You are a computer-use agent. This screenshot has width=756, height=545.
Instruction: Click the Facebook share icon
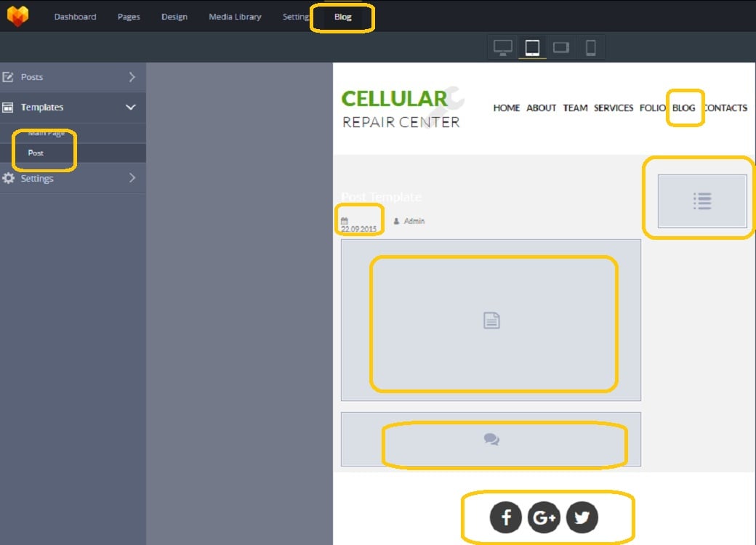[506, 517]
